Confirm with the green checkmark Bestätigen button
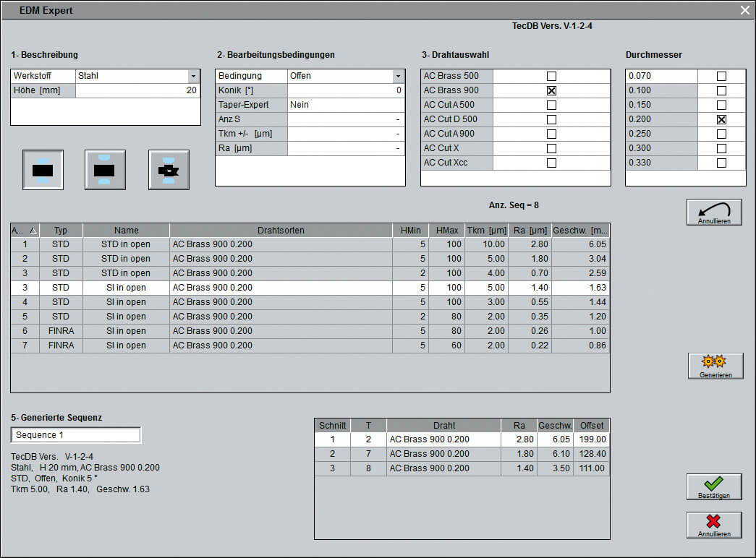 (x=713, y=487)
